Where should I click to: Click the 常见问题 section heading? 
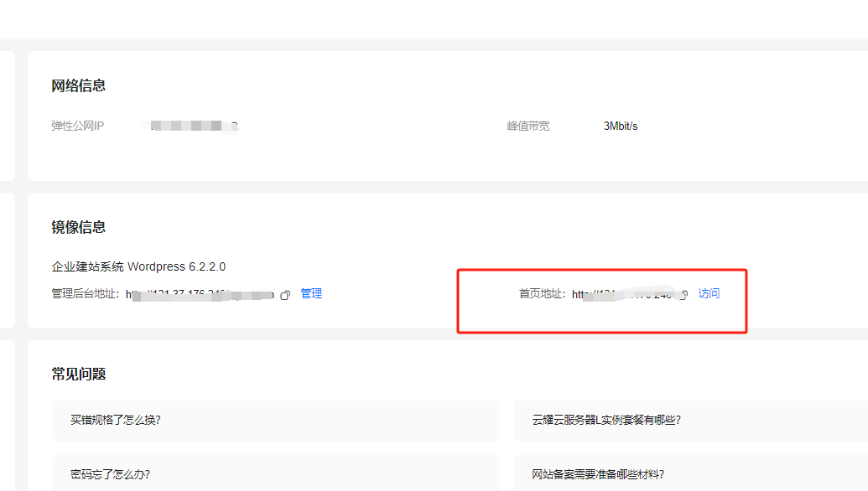coord(79,375)
